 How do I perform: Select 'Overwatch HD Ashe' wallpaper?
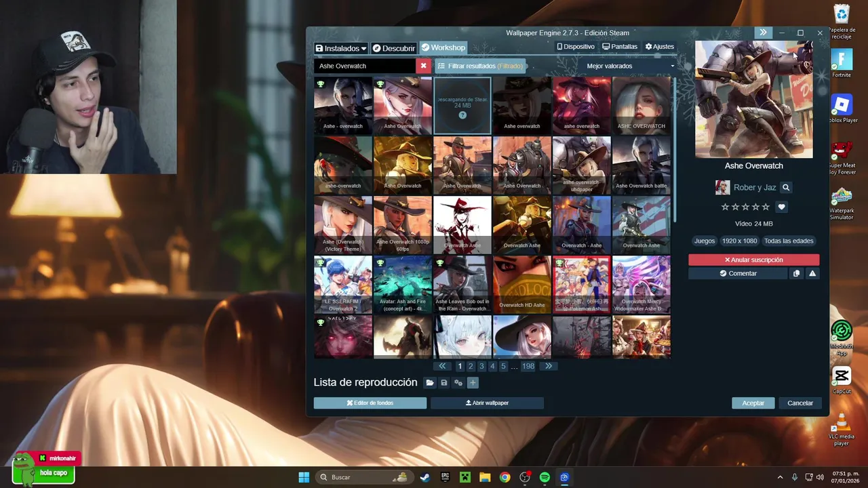pos(522,285)
